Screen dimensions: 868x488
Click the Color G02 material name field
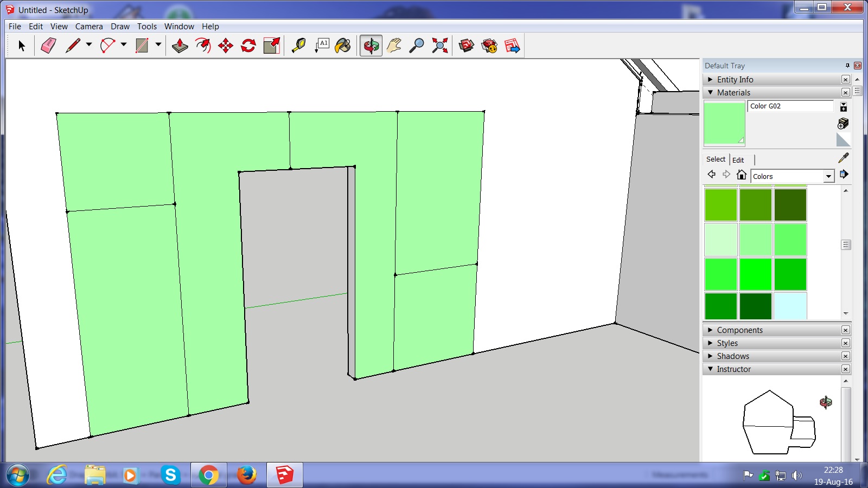click(790, 106)
